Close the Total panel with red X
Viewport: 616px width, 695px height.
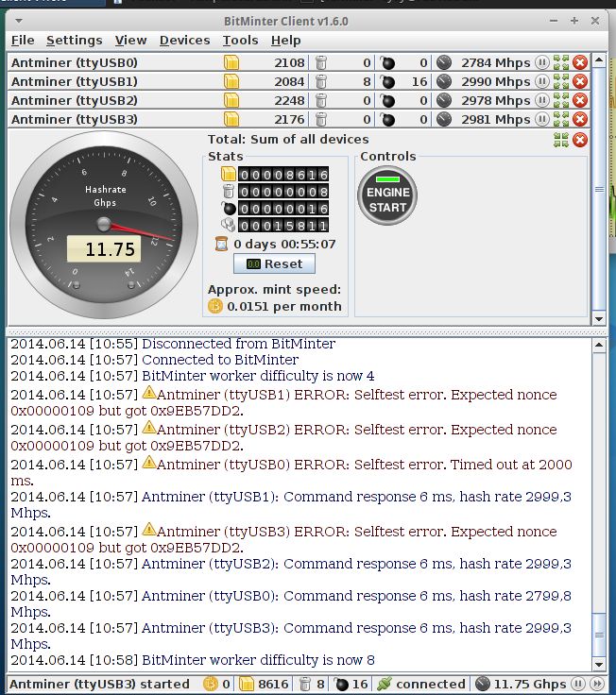pos(580,140)
